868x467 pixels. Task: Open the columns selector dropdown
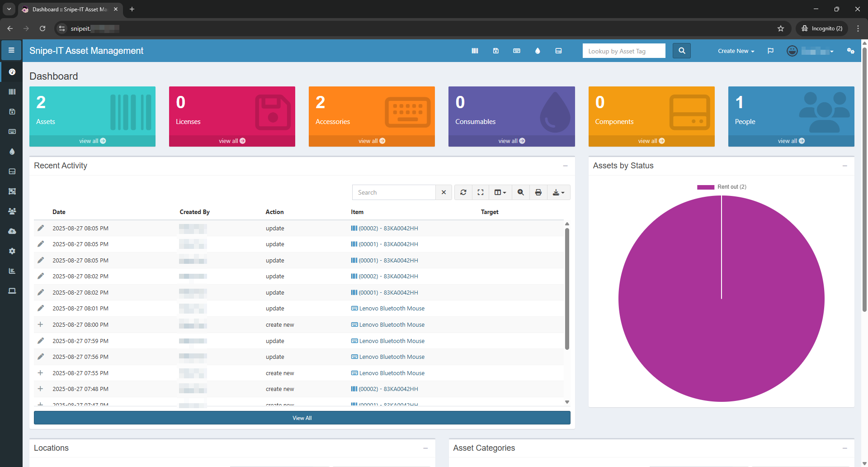click(x=500, y=192)
